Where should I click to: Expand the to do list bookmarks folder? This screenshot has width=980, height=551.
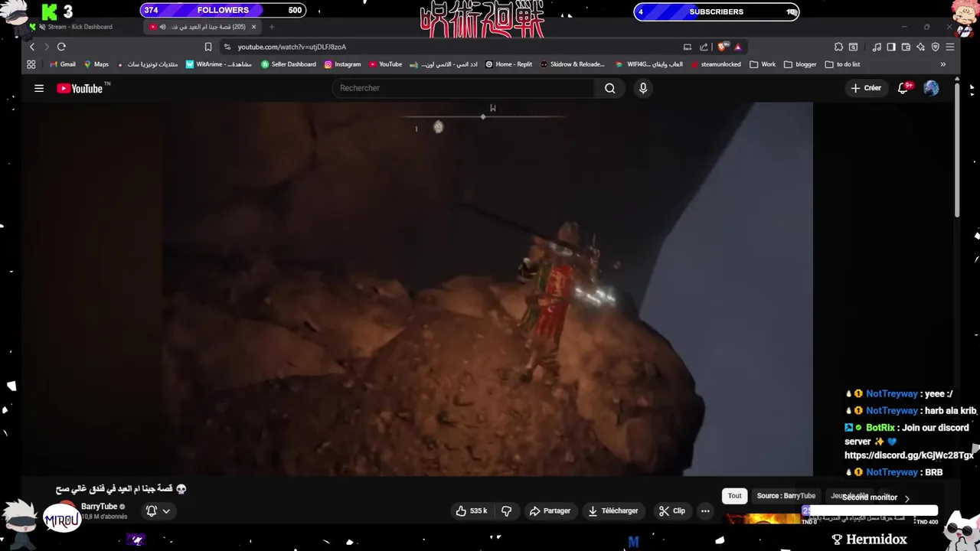click(x=843, y=64)
